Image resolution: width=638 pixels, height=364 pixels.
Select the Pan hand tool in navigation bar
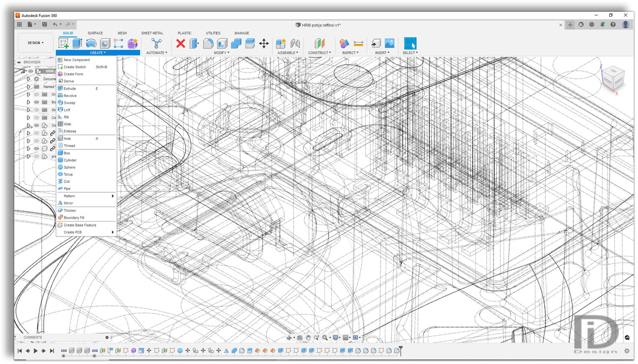[x=308, y=338]
